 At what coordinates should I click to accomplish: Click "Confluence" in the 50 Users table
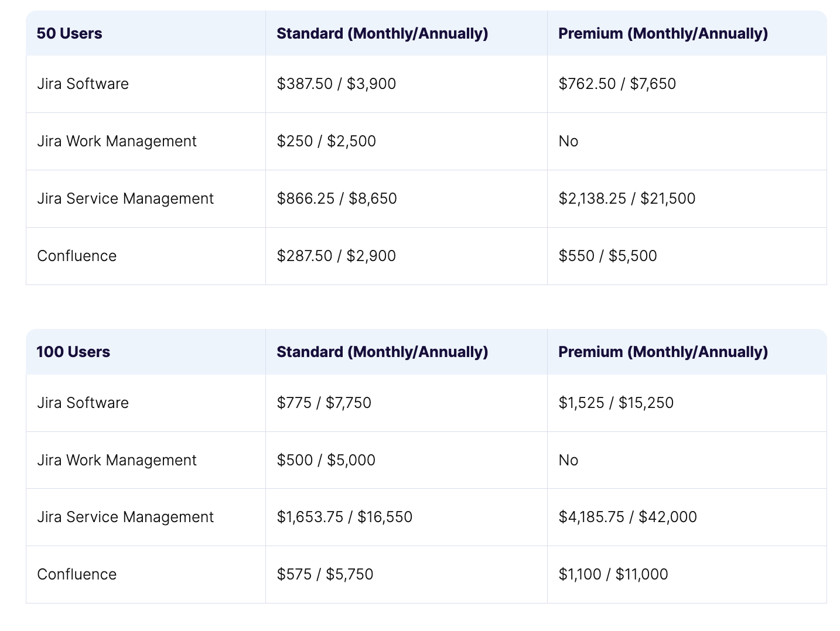click(x=77, y=256)
